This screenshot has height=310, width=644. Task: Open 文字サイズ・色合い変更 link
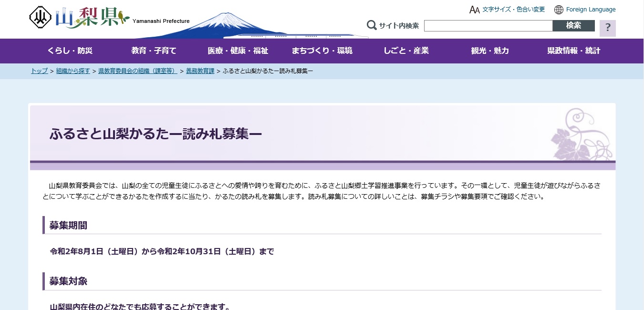tap(513, 10)
